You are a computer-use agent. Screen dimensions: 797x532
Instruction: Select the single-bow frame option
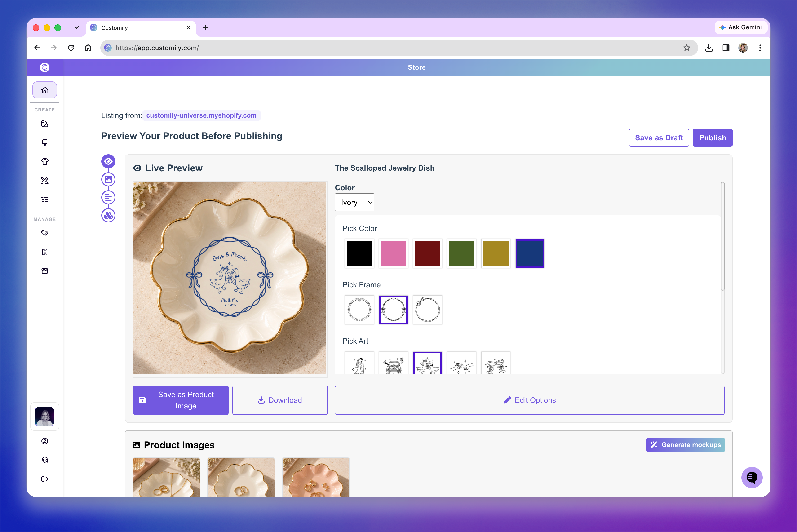coord(428,310)
